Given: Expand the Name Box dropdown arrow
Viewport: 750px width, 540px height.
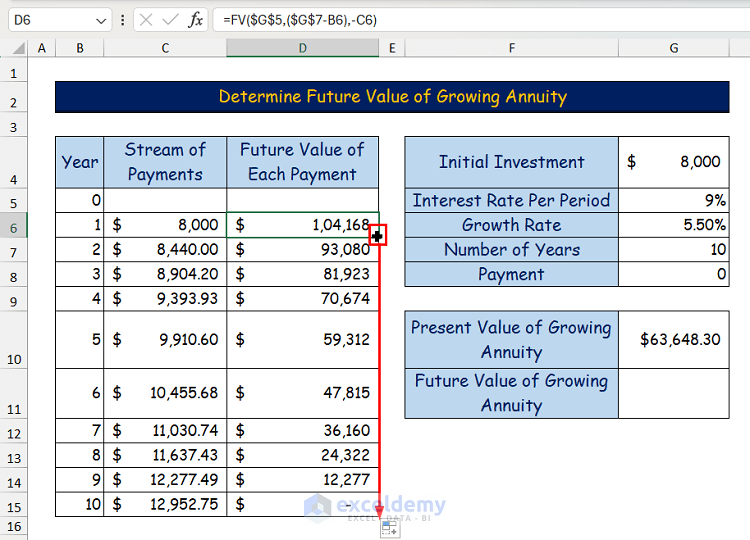Looking at the screenshot, I should 100,21.
